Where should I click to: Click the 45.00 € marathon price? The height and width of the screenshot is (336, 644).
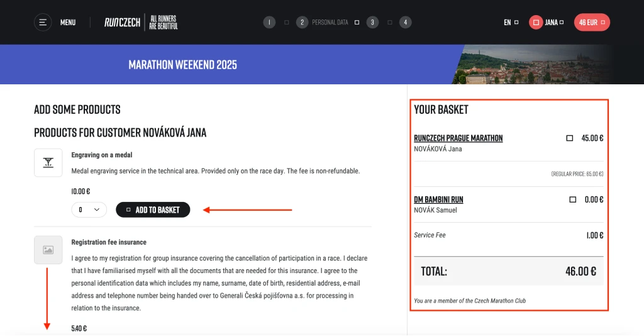(x=592, y=138)
